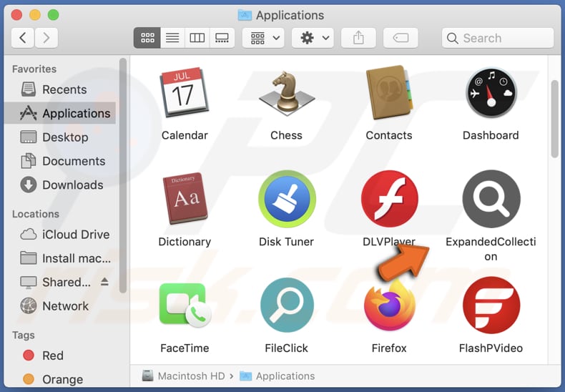The width and height of the screenshot is (565, 392).
Task: Click the Applications folder icon in title bar
Action: tap(245, 15)
